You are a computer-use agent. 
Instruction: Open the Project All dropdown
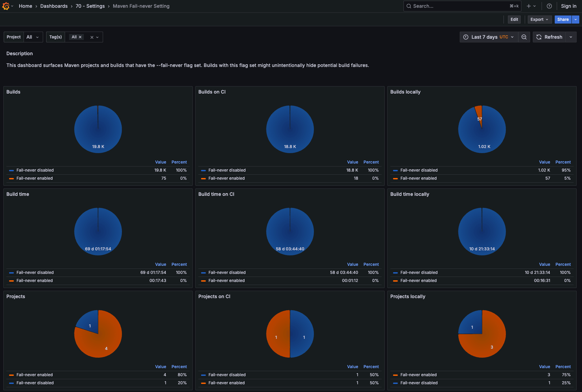pos(33,37)
